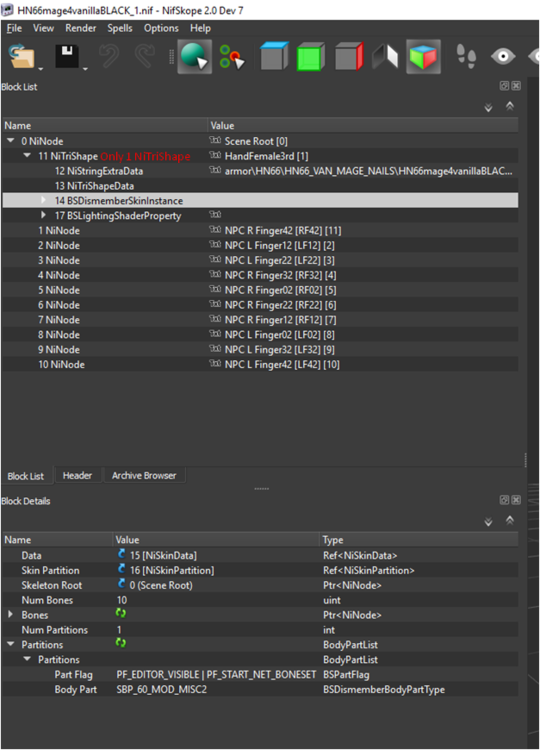Select 8 NiNode NPC L Finger02 row
The image size is (540, 750).
pyautogui.click(x=260, y=335)
